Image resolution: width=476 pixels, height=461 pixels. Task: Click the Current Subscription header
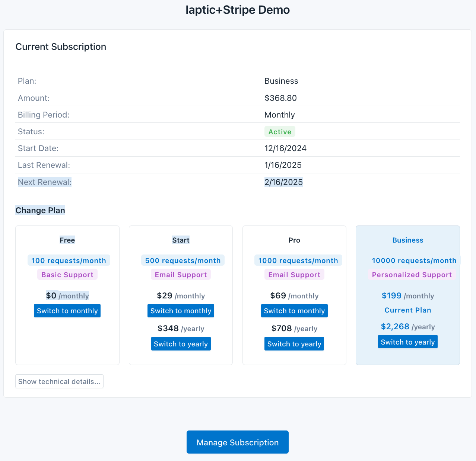point(61,47)
